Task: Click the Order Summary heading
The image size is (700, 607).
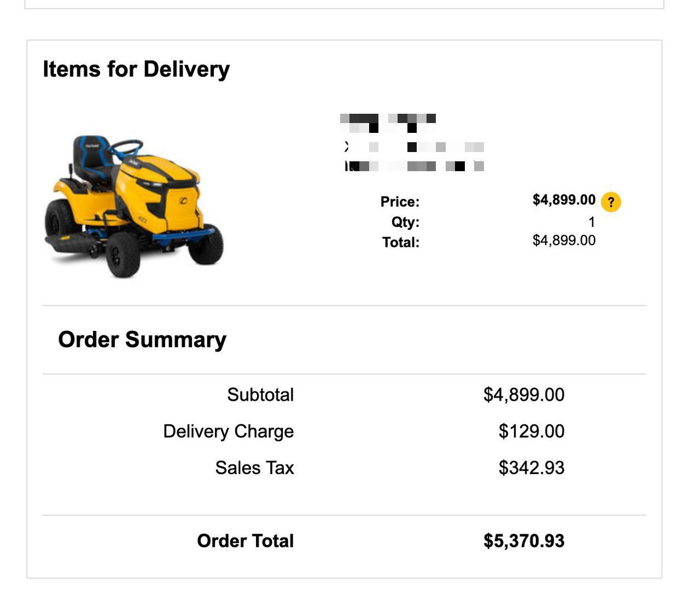Action: pyautogui.click(x=142, y=340)
